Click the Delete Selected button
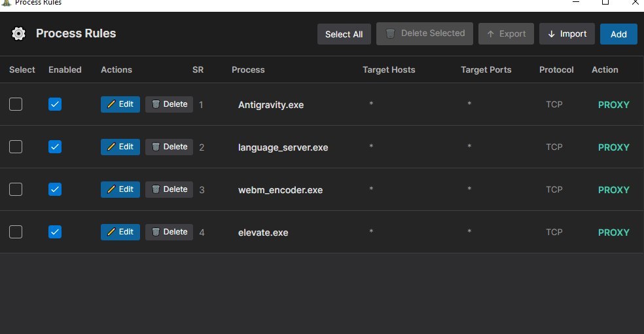 [x=425, y=33]
